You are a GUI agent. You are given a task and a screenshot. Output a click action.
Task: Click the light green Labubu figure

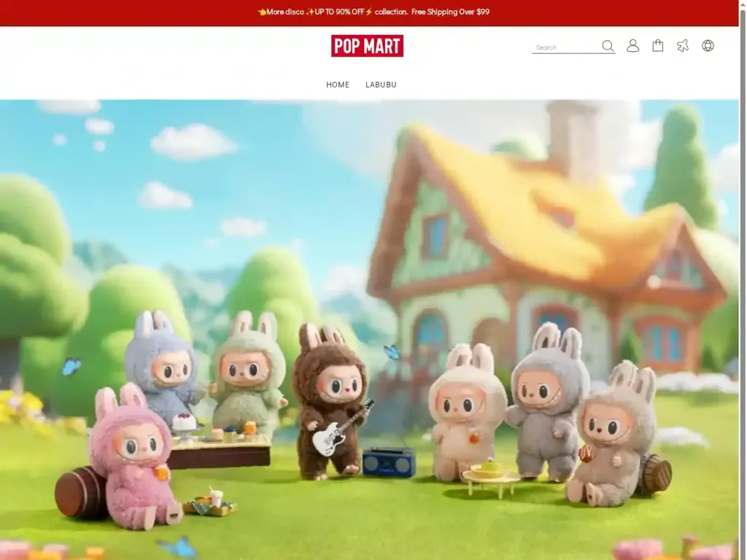click(249, 372)
